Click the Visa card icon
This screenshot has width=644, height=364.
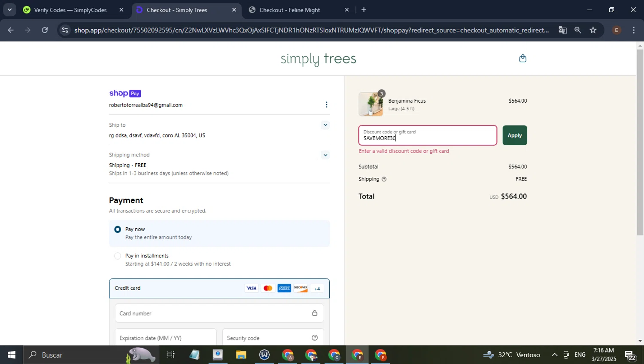(251, 288)
